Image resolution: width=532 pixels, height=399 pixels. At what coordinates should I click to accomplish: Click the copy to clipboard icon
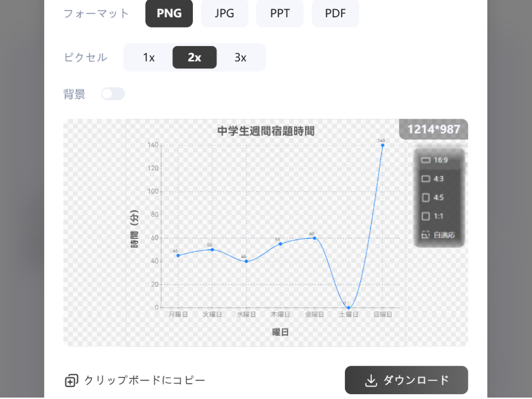[x=71, y=380]
